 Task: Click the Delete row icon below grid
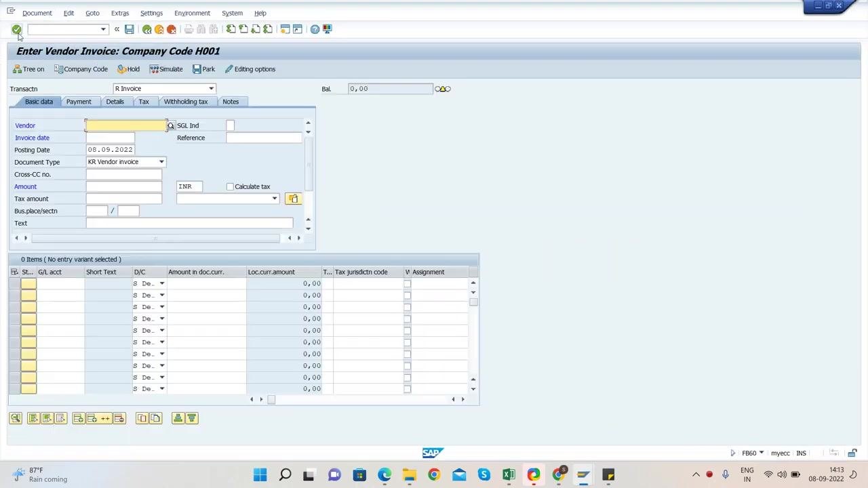pos(119,418)
